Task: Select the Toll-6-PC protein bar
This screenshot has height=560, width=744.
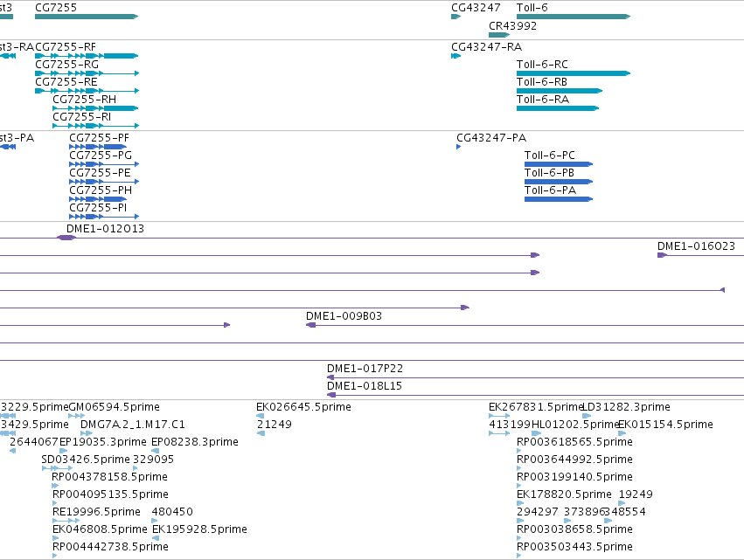Action: click(559, 164)
